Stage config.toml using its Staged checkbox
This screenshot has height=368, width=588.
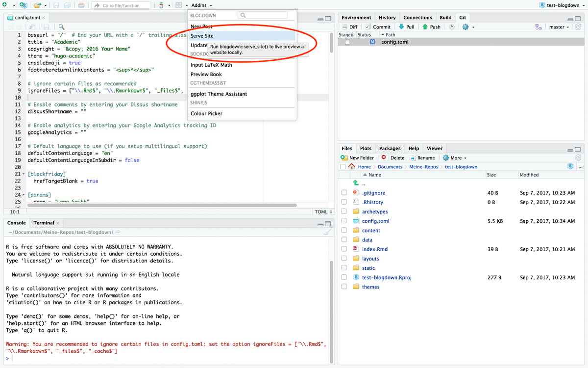[347, 42]
